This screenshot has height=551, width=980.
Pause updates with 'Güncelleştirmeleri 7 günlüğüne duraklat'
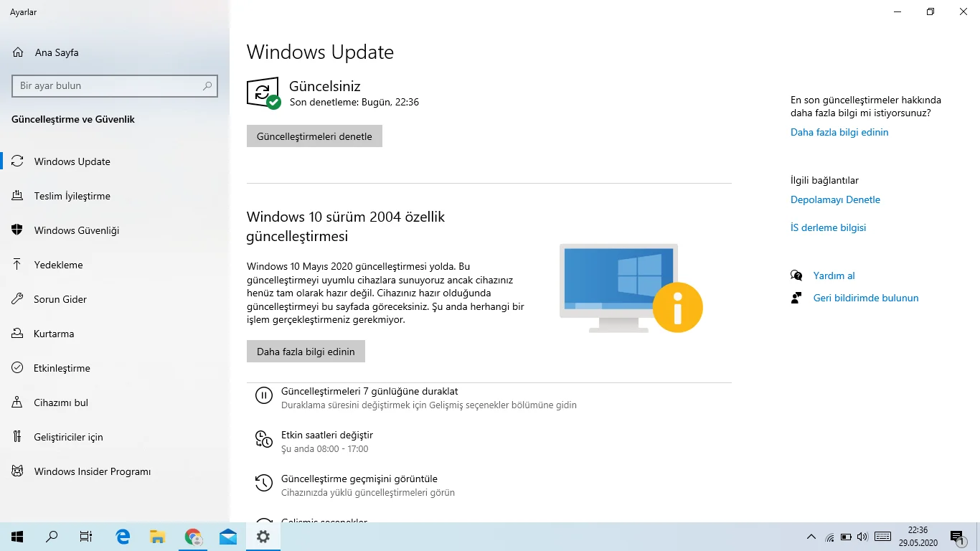click(x=369, y=392)
